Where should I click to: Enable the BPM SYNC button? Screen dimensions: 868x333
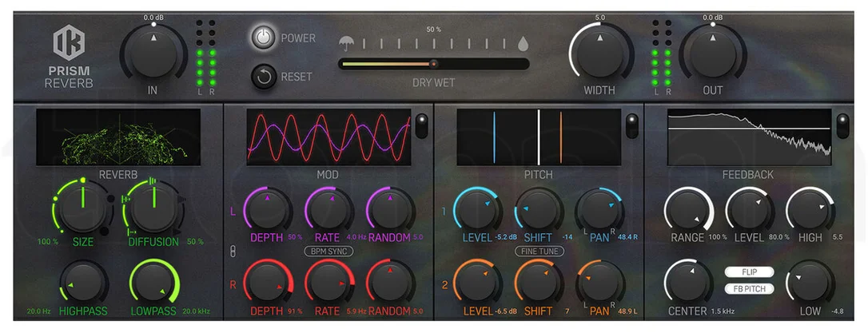328,251
